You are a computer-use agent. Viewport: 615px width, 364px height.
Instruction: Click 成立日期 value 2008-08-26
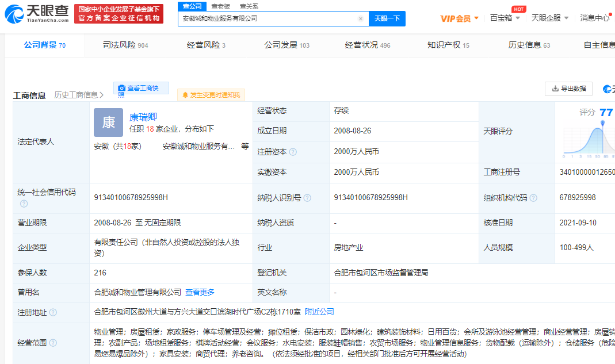353,131
